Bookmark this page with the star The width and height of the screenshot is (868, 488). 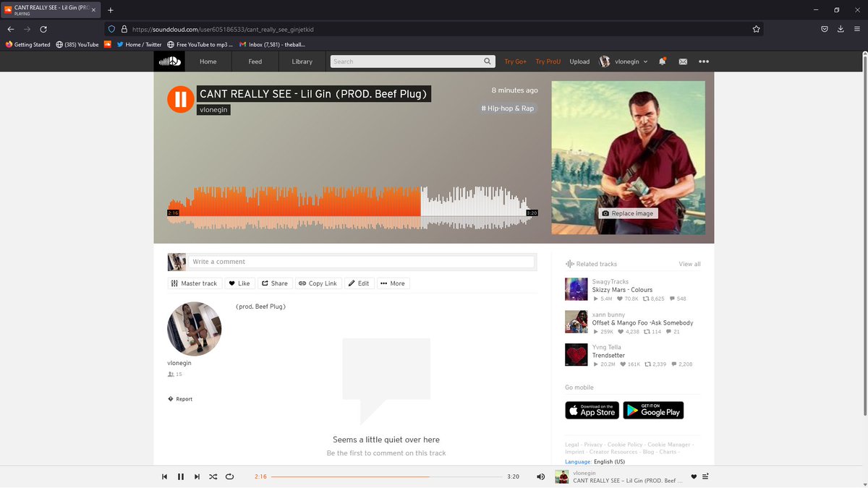[756, 29]
